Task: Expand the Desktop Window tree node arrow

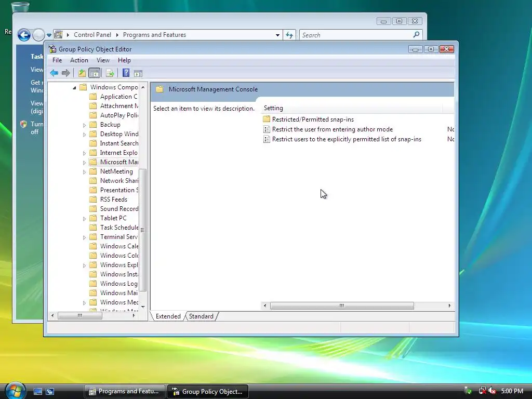Action: (x=85, y=135)
